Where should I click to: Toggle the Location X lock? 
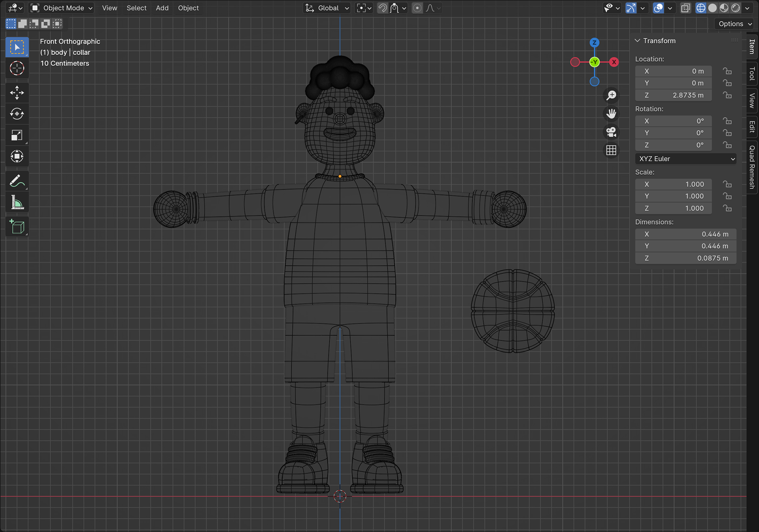point(727,71)
